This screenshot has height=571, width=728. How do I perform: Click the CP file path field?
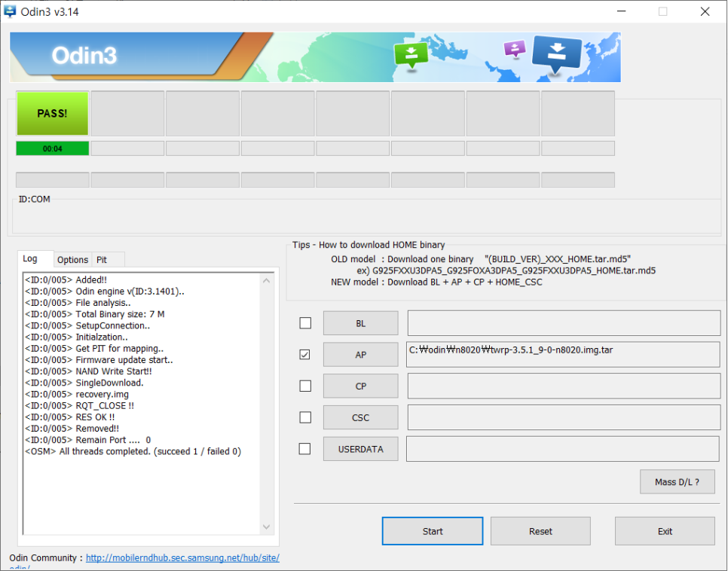(564, 386)
